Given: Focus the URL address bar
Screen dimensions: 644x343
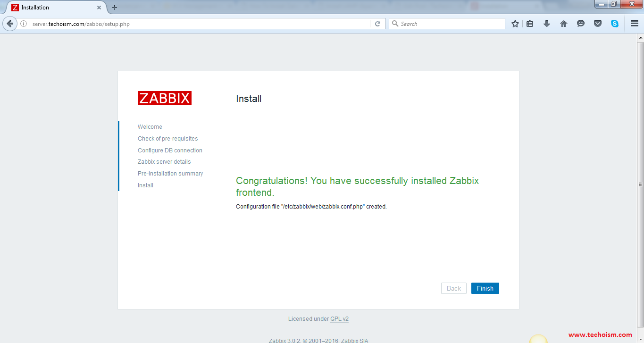Looking at the screenshot, I should coord(201,24).
